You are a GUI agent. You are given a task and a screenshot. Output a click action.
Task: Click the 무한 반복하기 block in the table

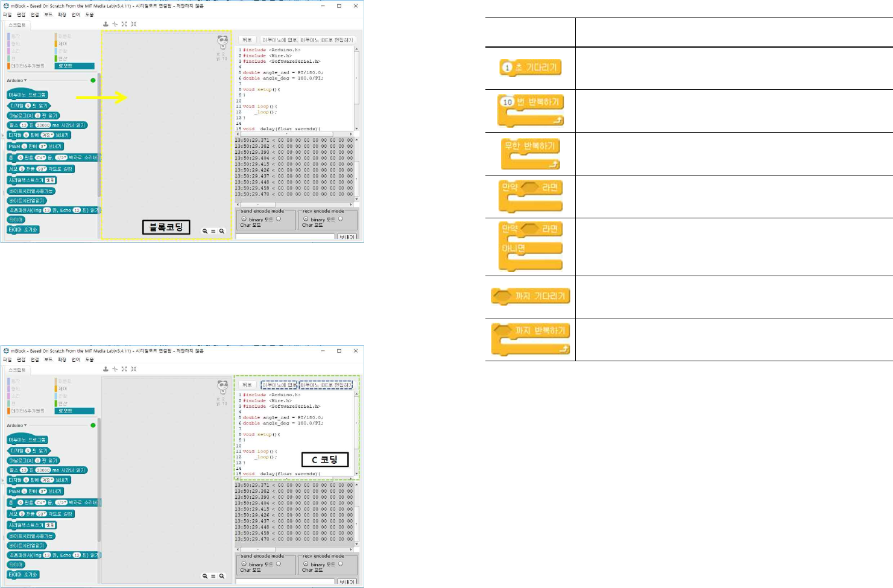tap(531, 154)
